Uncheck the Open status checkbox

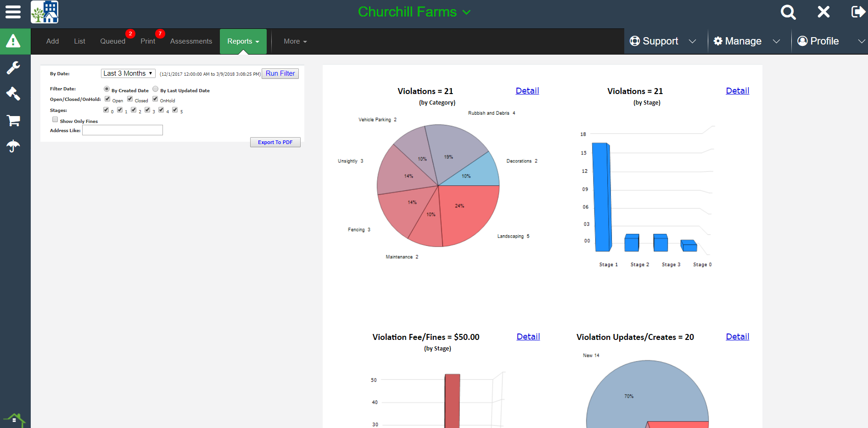(x=107, y=99)
